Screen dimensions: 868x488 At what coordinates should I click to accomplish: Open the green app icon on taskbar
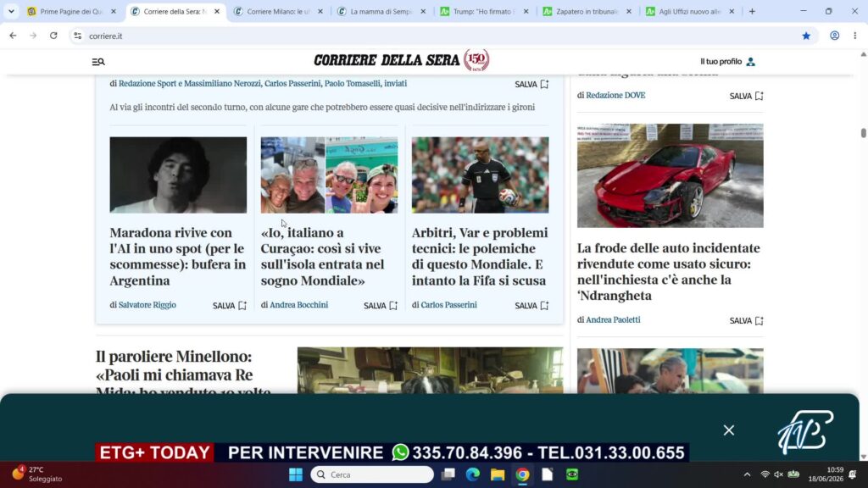572,474
